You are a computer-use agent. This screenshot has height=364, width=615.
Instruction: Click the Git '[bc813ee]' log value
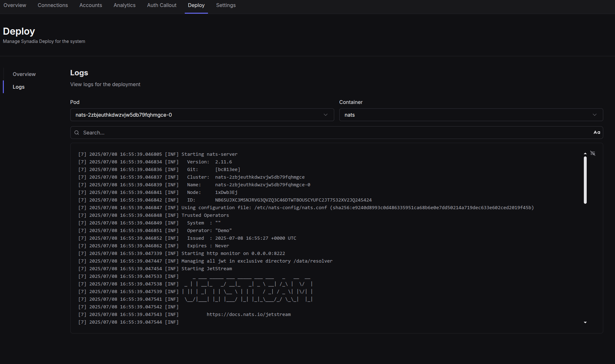pos(228,169)
